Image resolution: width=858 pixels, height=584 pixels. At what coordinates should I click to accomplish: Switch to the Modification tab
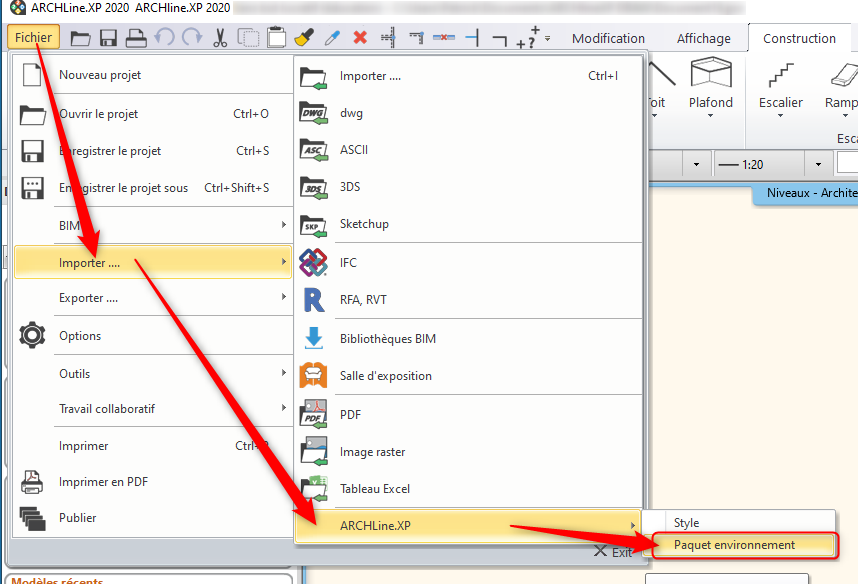(608, 38)
